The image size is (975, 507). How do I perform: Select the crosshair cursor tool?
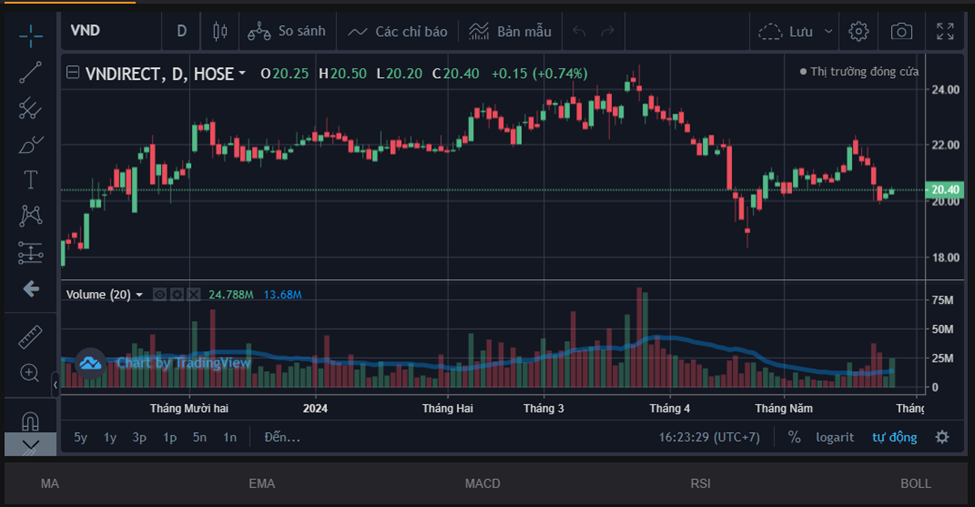[x=30, y=36]
